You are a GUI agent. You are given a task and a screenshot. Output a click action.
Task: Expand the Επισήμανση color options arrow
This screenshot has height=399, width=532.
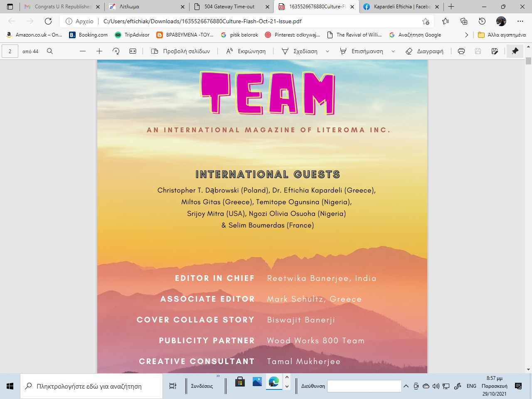coord(393,51)
